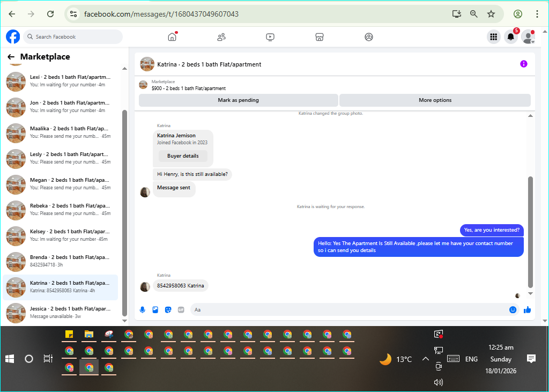Open Chrome three-dot menu
The image size is (549, 392).
[537, 14]
